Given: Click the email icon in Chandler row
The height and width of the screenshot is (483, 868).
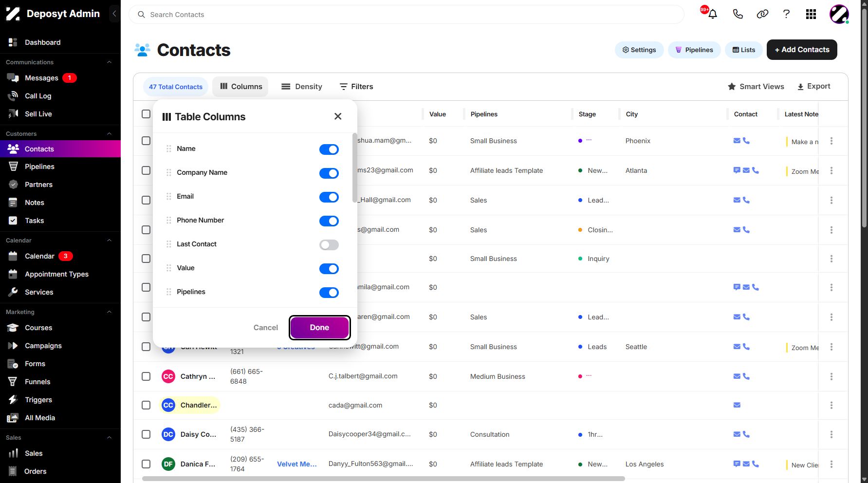Looking at the screenshot, I should click(737, 405).
